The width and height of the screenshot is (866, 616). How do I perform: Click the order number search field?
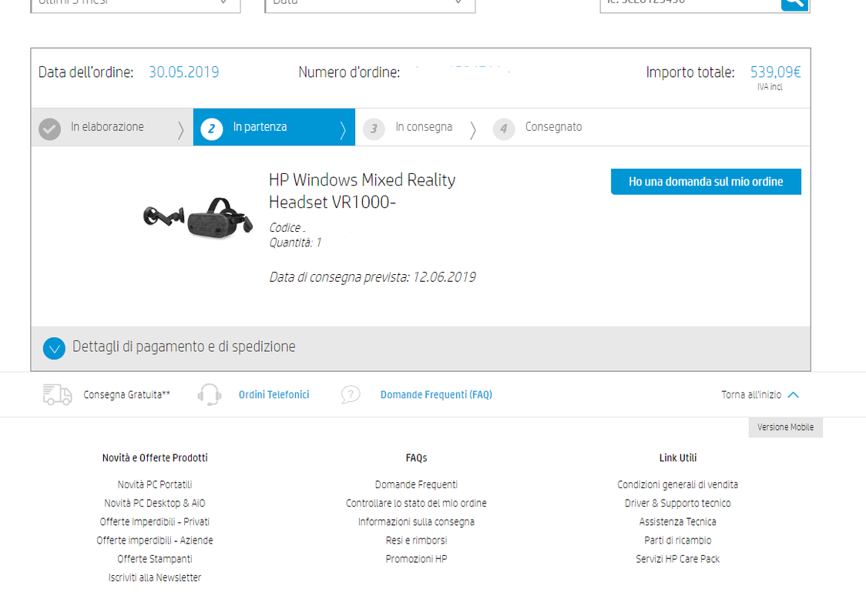coord(691,5)
